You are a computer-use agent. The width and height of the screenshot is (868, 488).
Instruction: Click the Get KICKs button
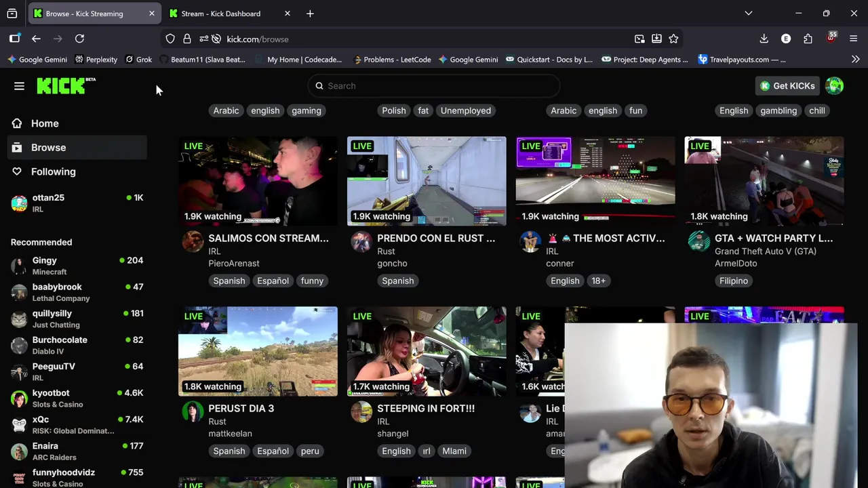[787, 86]
